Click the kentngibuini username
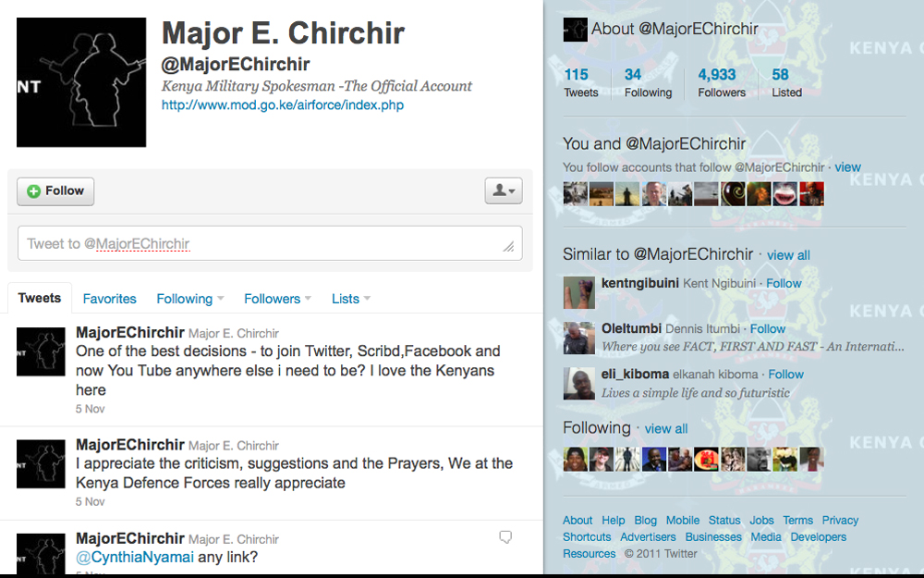 pos(640,283)
